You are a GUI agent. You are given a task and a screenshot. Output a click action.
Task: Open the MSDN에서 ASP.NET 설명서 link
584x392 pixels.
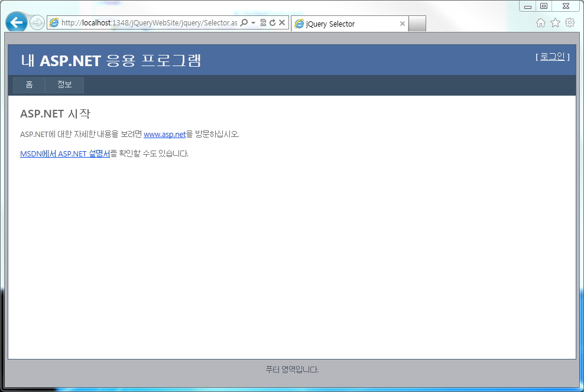[x=65, y=153]
